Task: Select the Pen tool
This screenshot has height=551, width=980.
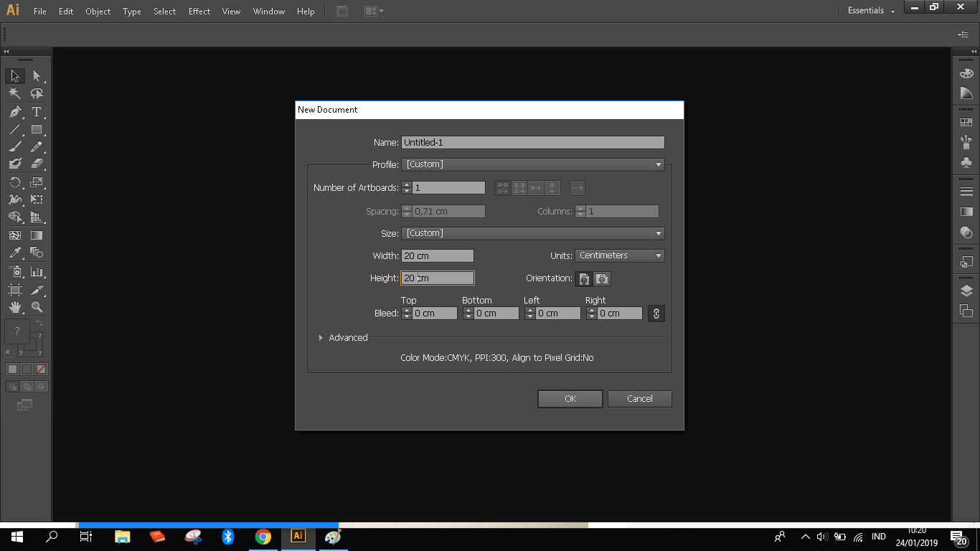Action: [x=15, y=112]
